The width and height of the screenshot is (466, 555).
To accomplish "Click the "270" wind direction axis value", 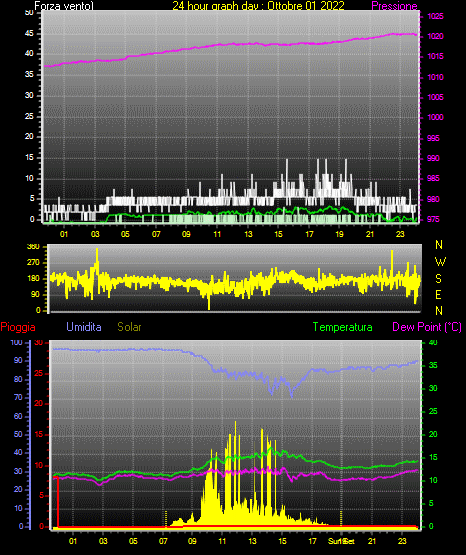I will pos(33,263).
